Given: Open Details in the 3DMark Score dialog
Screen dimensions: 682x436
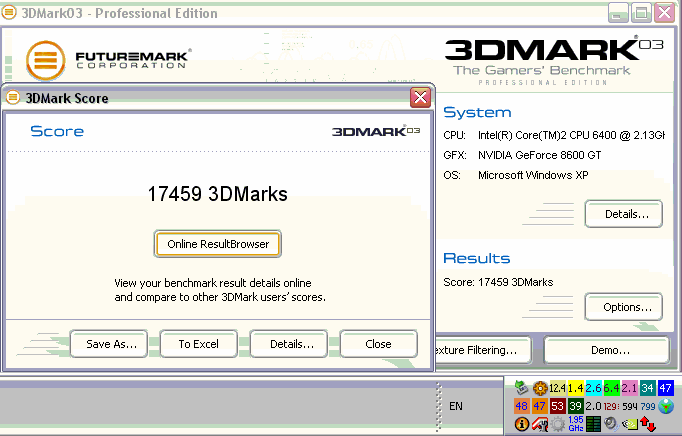Looking at the screenshot, I should (x=289, y=344).
